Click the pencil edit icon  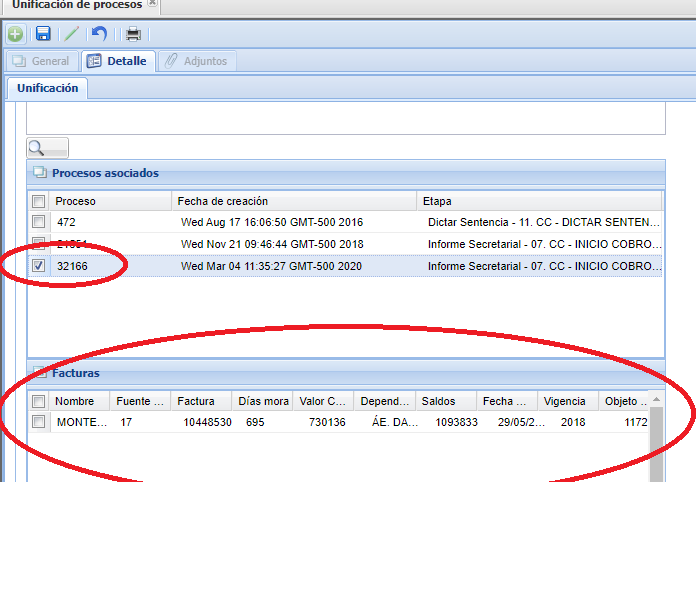[71, 34]
